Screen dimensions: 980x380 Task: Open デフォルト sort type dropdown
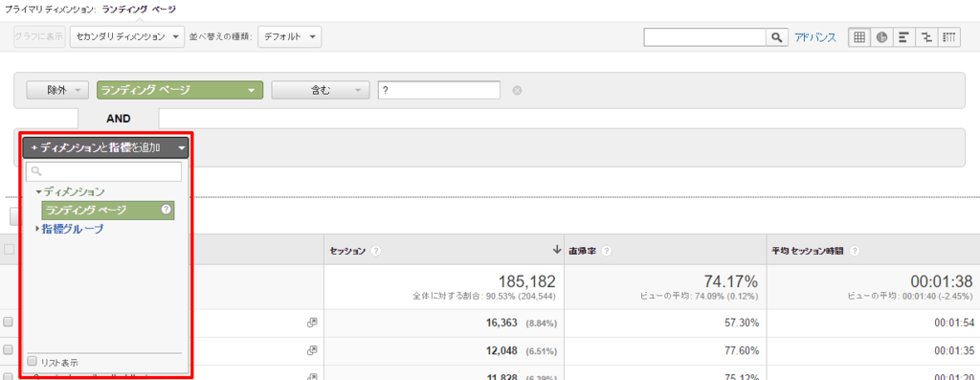289,37
